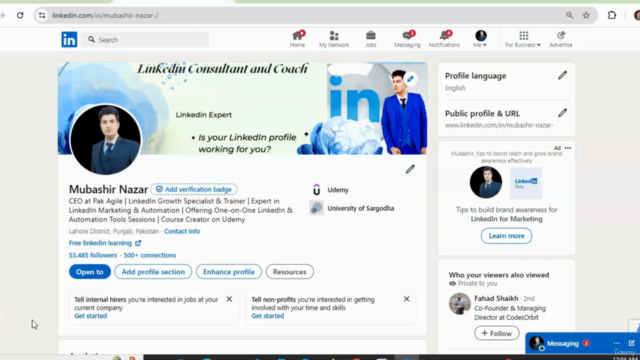The width and height of the screenshot is (640, 360).
Task: View Notifications
Action: click(444, 39)
